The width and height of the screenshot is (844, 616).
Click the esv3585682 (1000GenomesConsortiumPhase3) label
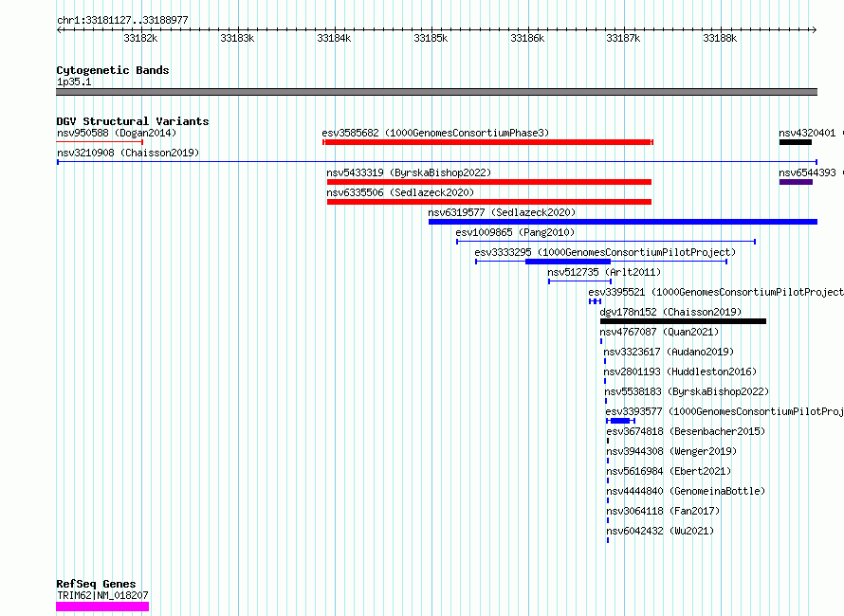pyautogui.click(x=435, y=133)
